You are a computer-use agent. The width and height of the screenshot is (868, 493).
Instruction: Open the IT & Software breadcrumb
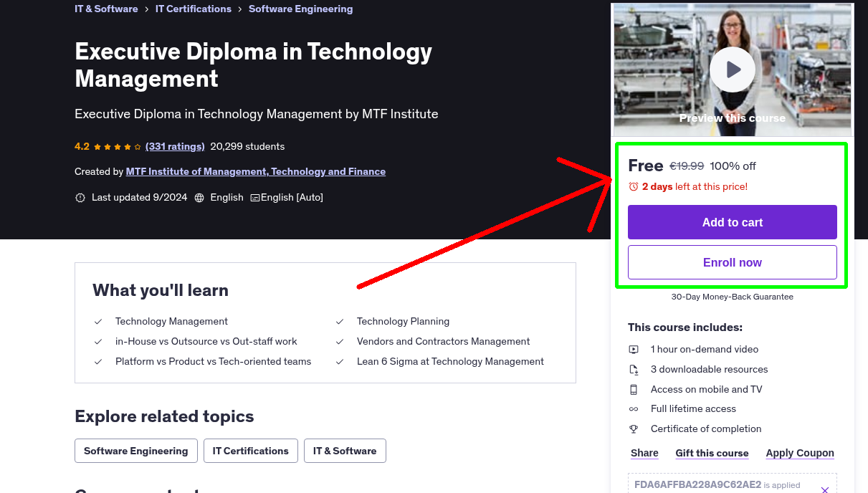click(x=106, y=9)
